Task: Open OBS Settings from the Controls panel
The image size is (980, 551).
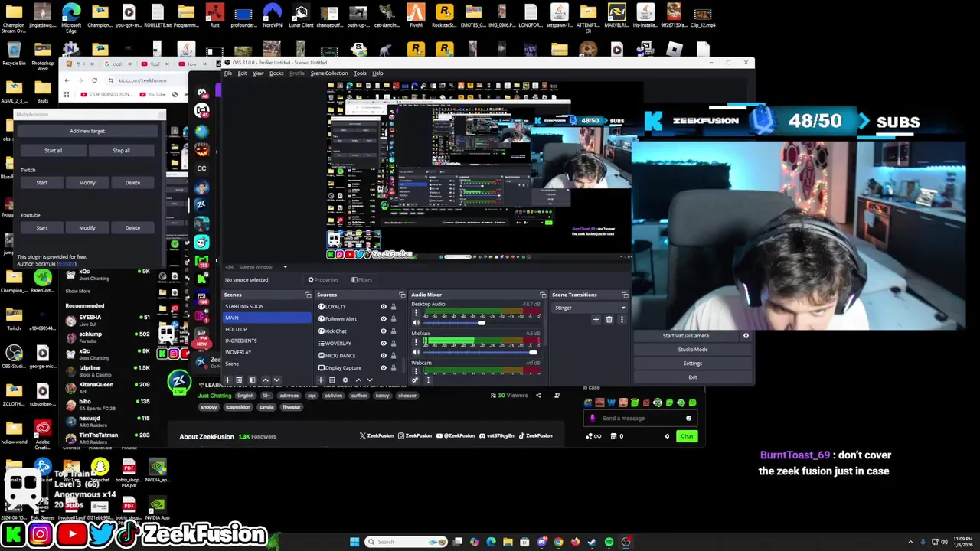Action: tap(693, 364)
